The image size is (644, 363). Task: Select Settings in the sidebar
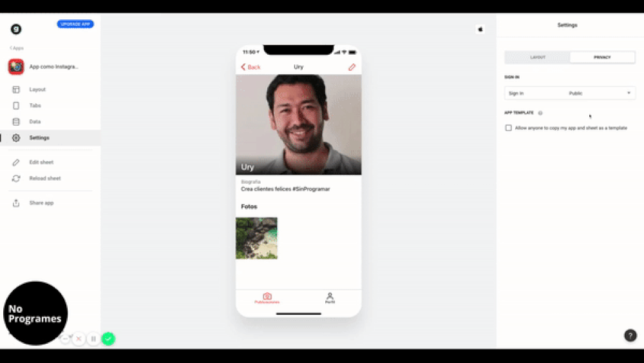click(50, 138)
